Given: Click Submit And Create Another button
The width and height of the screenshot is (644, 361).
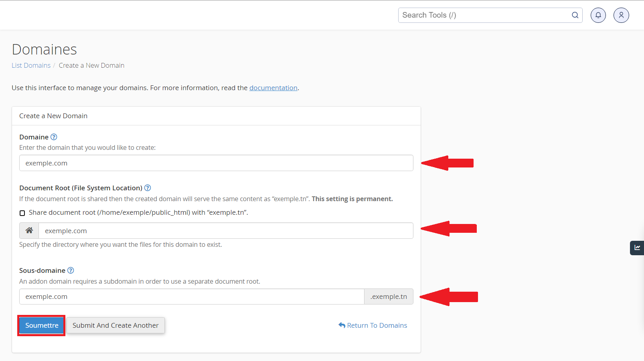Looking at the screenshot, I should 115,325.
